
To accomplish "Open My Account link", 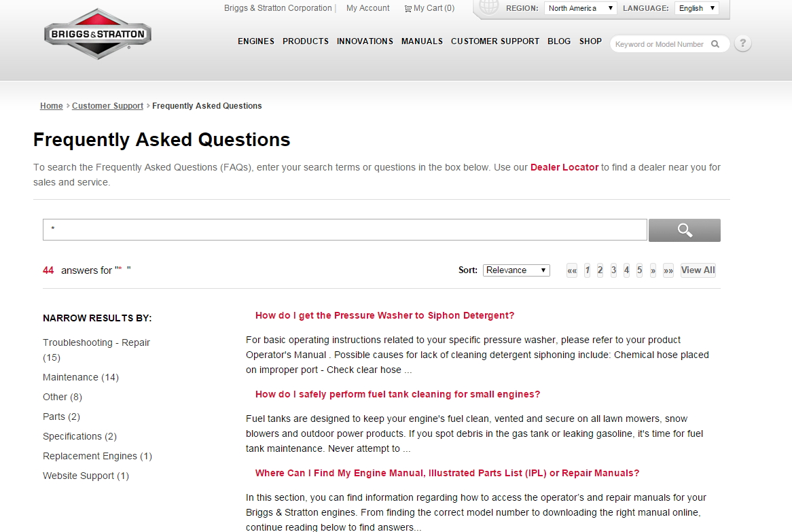I will pos(367,8).
